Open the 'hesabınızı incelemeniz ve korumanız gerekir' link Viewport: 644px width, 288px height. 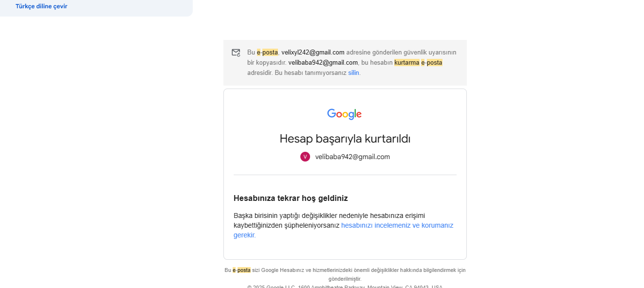coord(343,230)
